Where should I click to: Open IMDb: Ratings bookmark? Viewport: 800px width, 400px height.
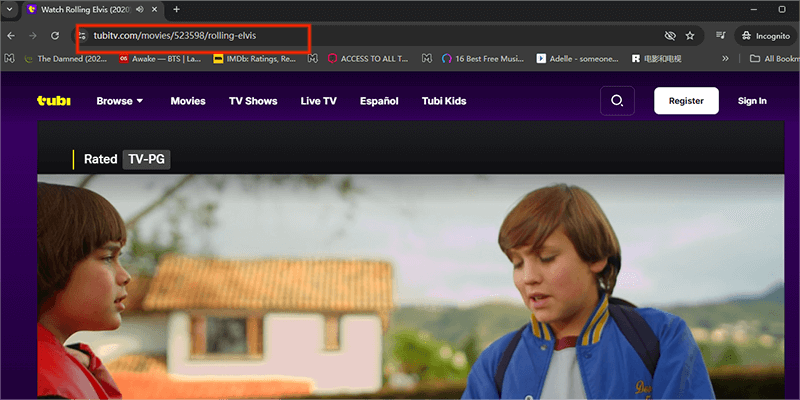click(x=255, y=59)
